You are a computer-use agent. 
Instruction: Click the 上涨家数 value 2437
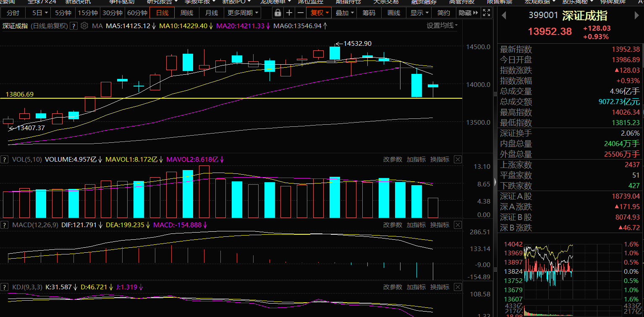(x=632, y=165)
